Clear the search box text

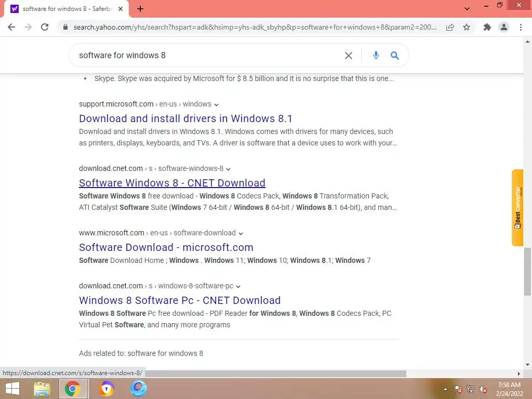tap(349, 55)
